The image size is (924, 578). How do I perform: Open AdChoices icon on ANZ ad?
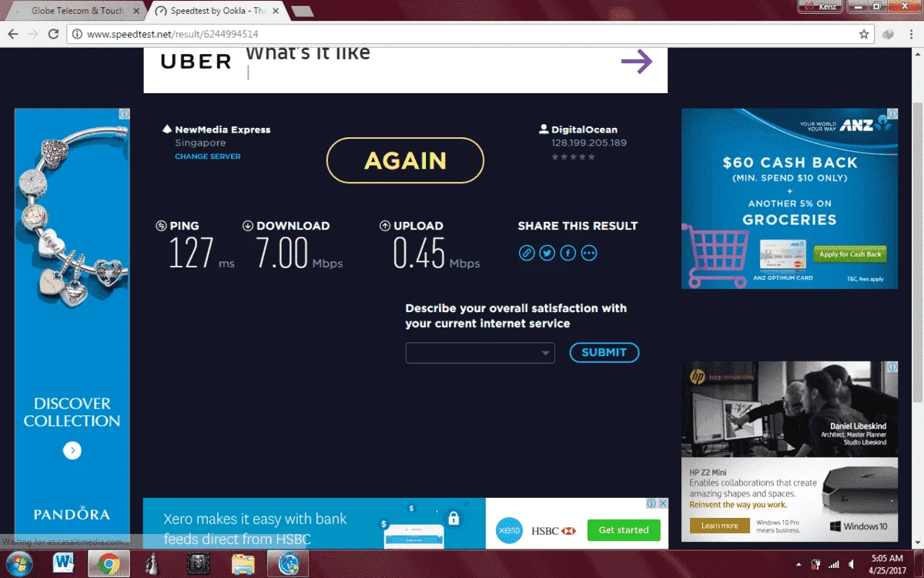click(892, 114)
